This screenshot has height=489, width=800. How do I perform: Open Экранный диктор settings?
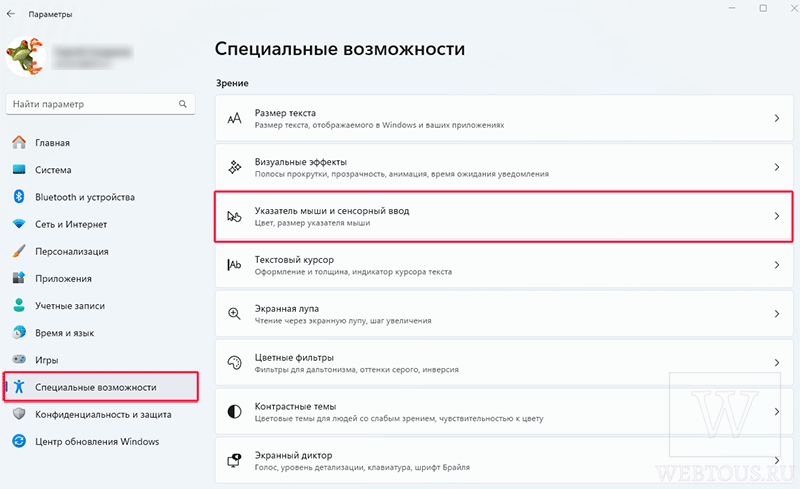[504, 460]
